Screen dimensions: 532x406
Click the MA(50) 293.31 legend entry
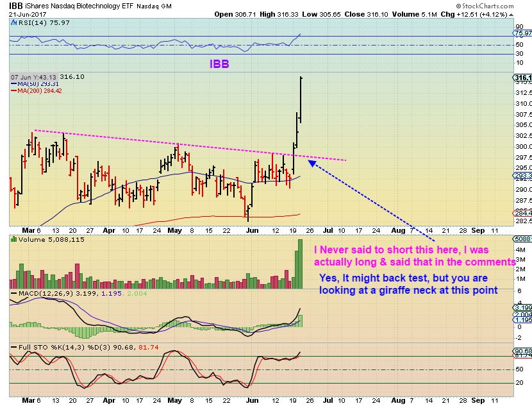tap(35, 84)
